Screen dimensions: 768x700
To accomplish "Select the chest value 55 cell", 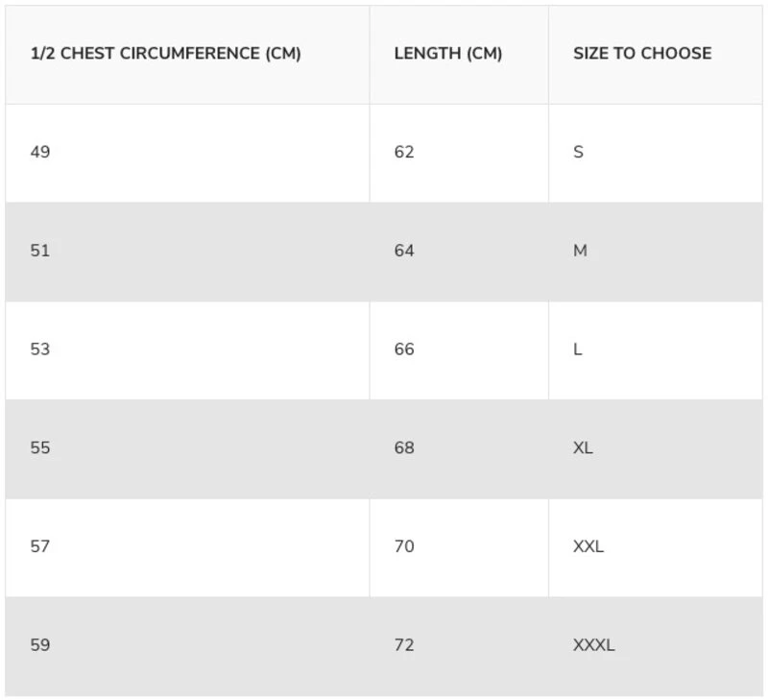I will click(x=40, y=447).
